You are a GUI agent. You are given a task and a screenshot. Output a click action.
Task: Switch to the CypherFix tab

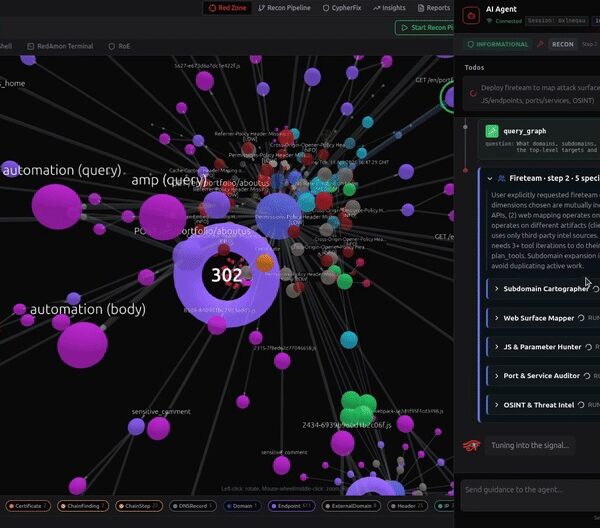tap(342, 8)
